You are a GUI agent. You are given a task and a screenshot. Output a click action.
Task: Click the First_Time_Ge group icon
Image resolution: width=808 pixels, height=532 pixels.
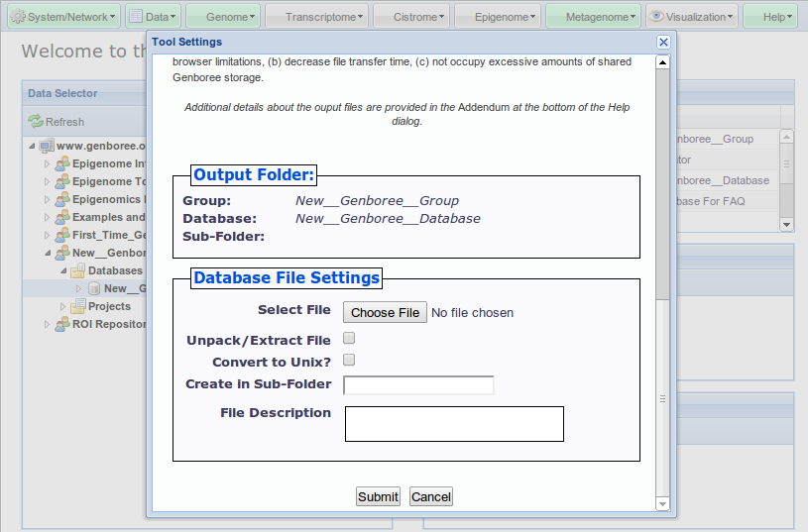tap(61, 235)
